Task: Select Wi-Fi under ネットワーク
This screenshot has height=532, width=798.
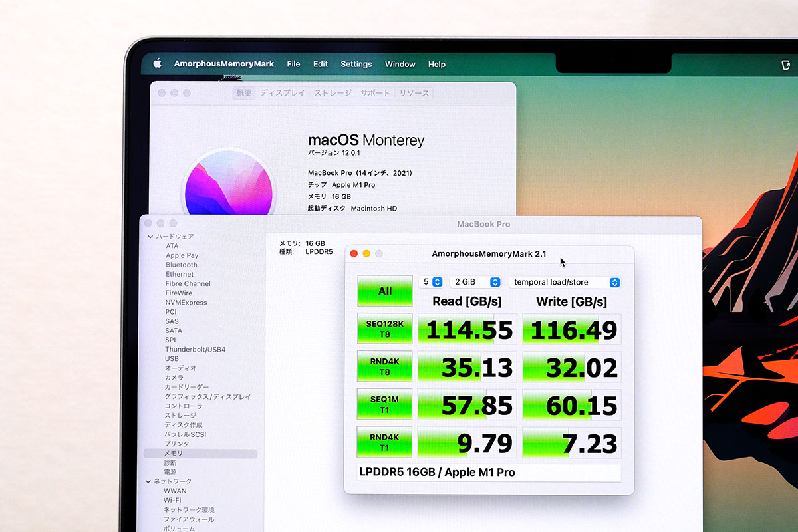Action: pos(173,500)
